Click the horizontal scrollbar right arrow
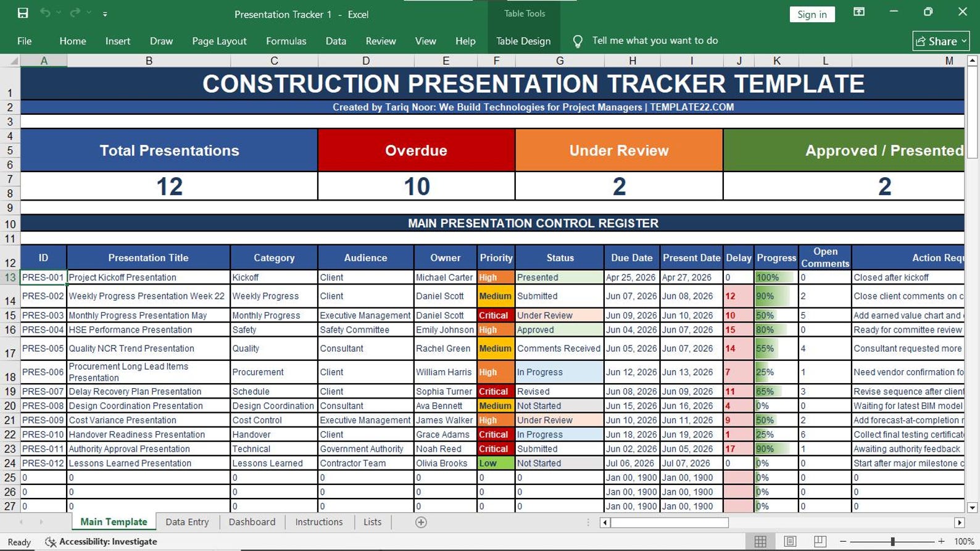The image size is (980, 551). point(959,523)
